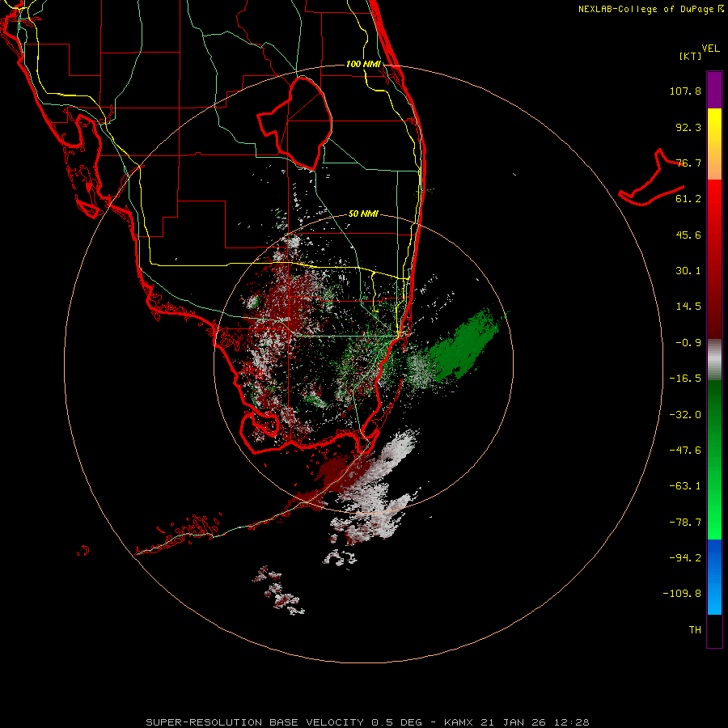The image size is (728, 728).
Task: Click the NEXLAB-College of DuPage watermark text
Action: [x=650, y=9]
